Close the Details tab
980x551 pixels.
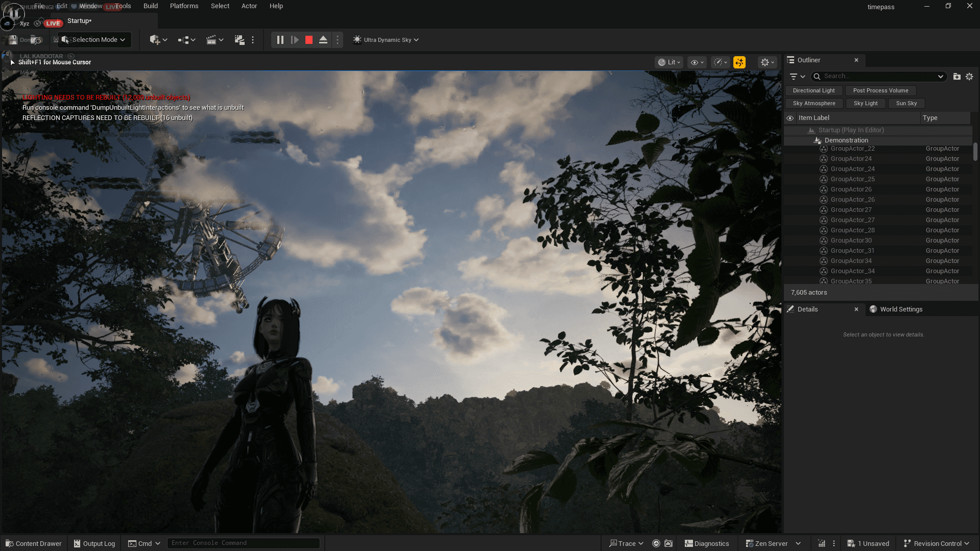856,309
